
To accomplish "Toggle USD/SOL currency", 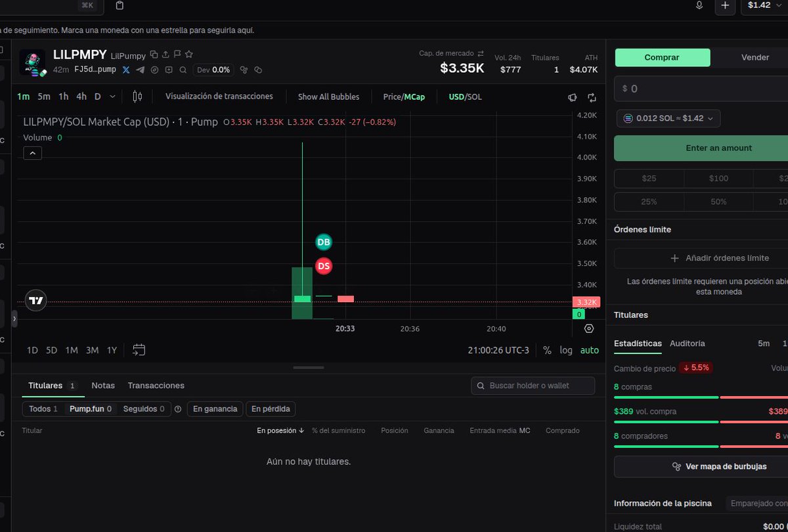I will (465, 97).
